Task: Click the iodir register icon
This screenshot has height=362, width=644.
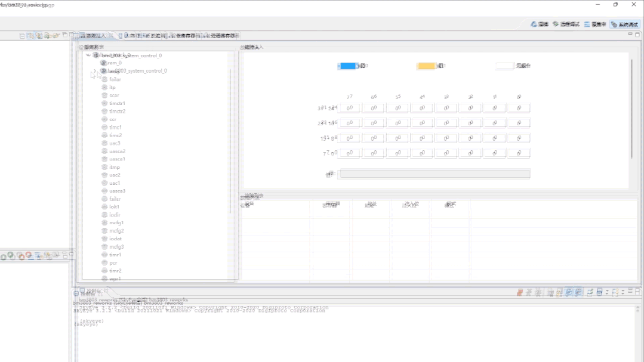Action: click(x=104, y=215)
